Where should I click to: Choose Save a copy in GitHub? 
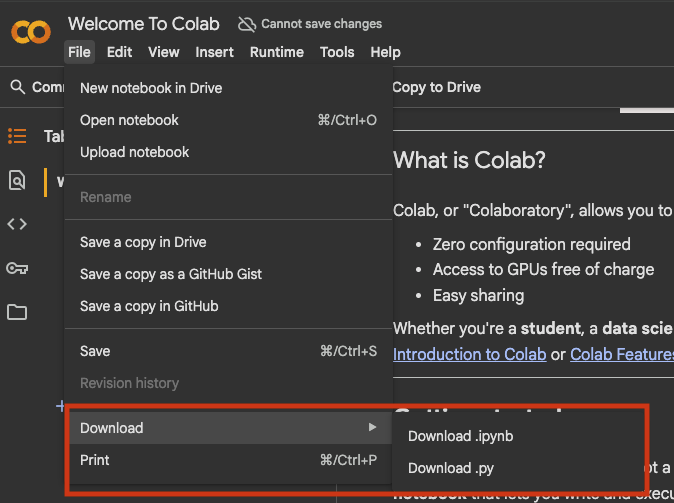coord(228,306)
